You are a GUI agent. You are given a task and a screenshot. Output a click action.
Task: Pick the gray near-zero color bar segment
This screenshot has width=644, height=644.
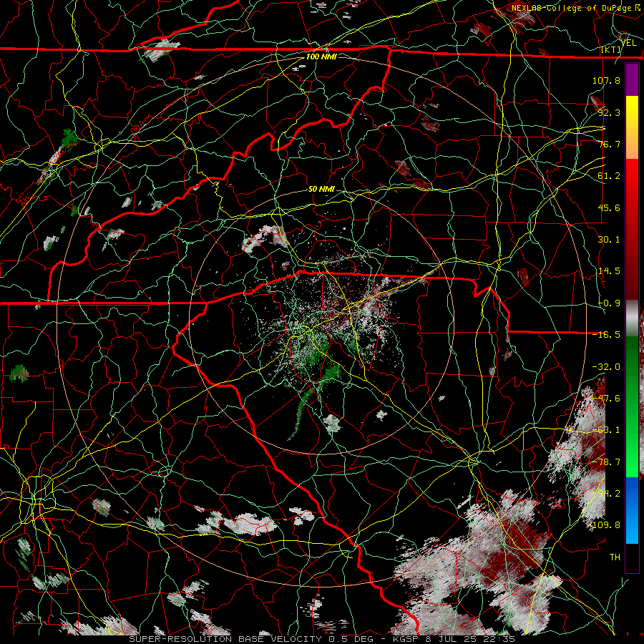(632, 318)
